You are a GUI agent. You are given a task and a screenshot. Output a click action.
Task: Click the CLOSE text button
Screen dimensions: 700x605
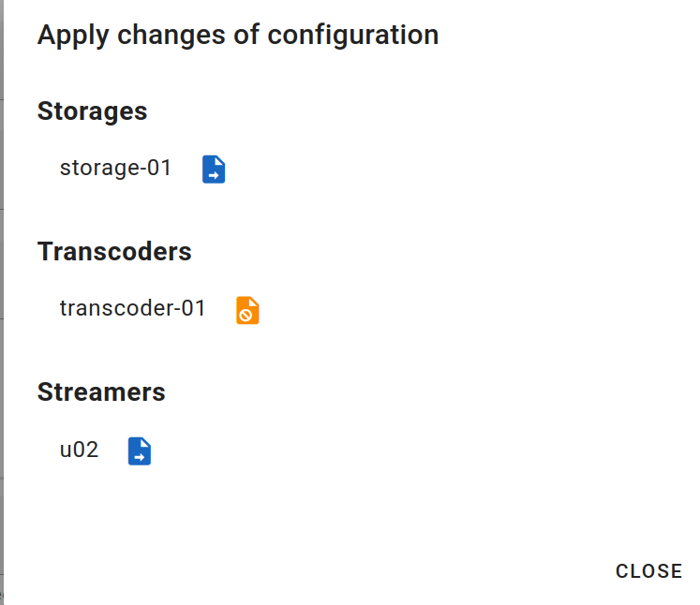coord(648,571)
